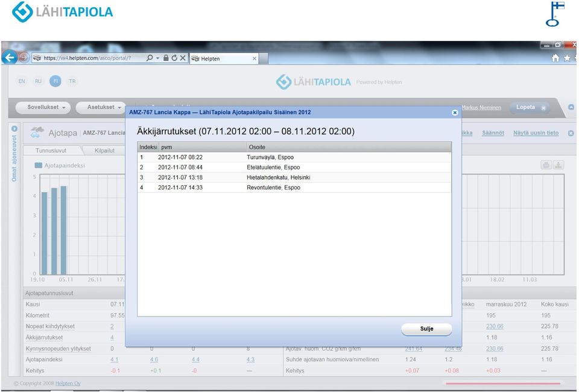Click the Ajotapaindeksi value 4.1 link
The height and width of the screenshot is (392, 579).
pyautogui.click(x=115, y=359)
